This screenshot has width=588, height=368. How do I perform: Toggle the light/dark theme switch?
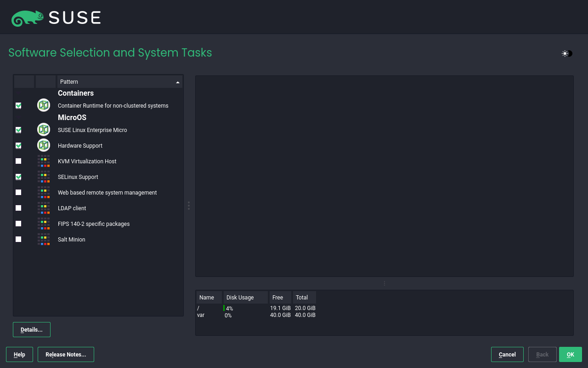pos(567,53)
